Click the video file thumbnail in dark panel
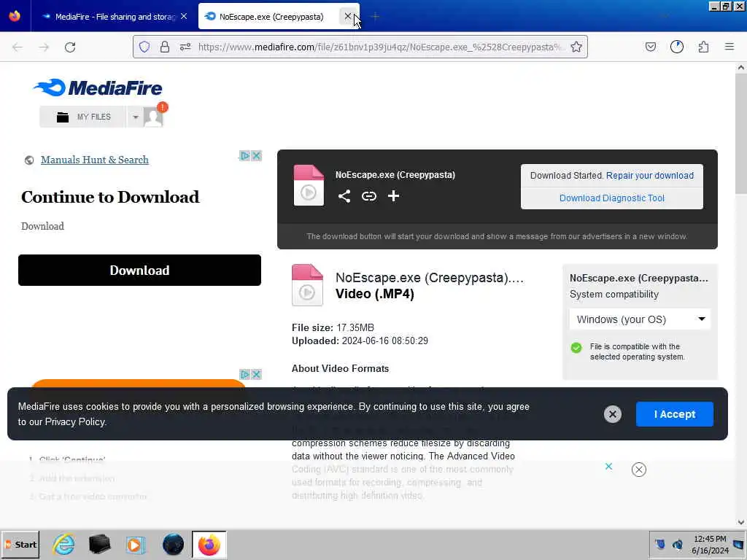 (x=309, y=185)
